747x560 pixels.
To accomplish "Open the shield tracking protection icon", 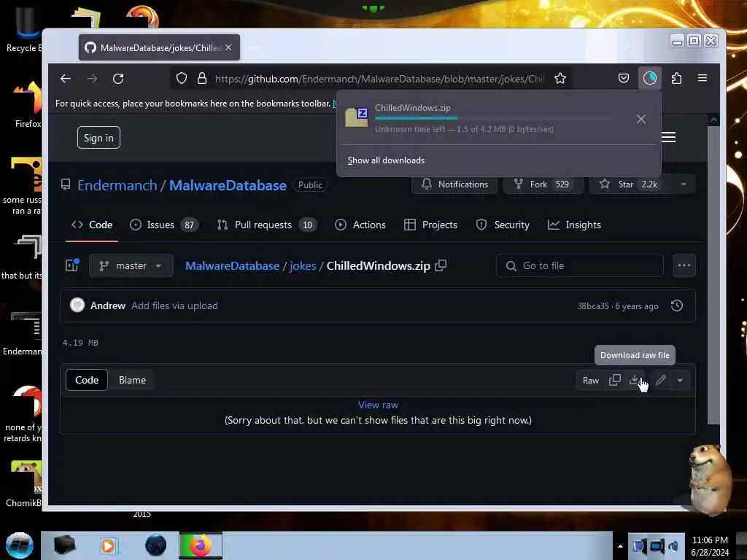I will (x=182, y=79).
